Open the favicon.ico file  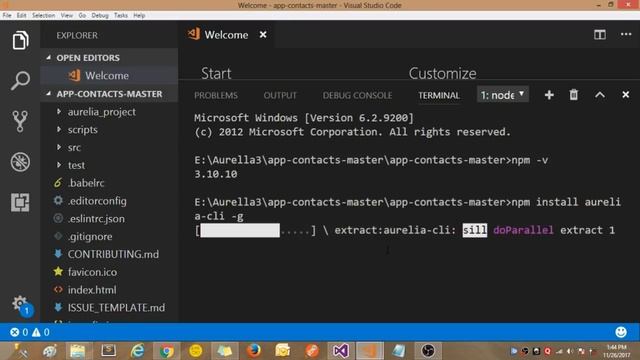tap(109, 272)
